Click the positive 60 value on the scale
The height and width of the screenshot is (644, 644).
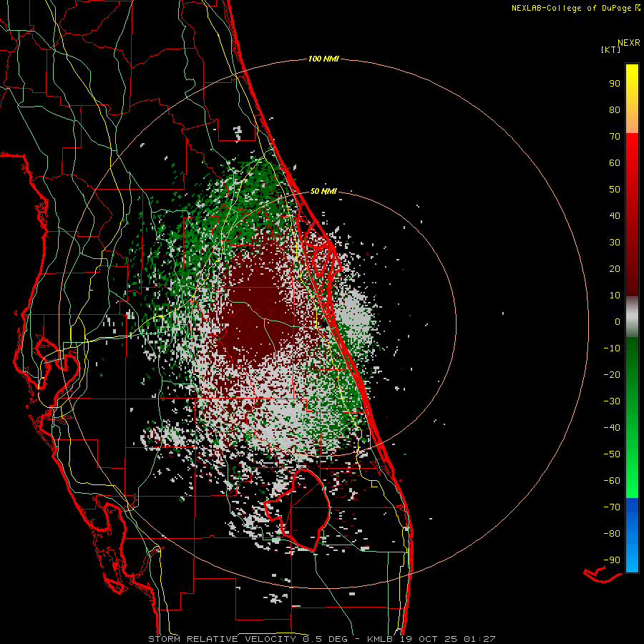click(615, 162)
